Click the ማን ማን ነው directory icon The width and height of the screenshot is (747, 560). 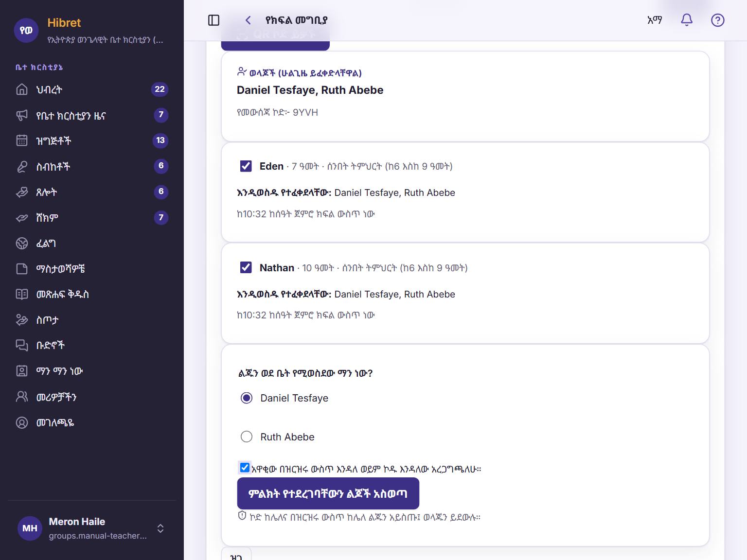22,371
